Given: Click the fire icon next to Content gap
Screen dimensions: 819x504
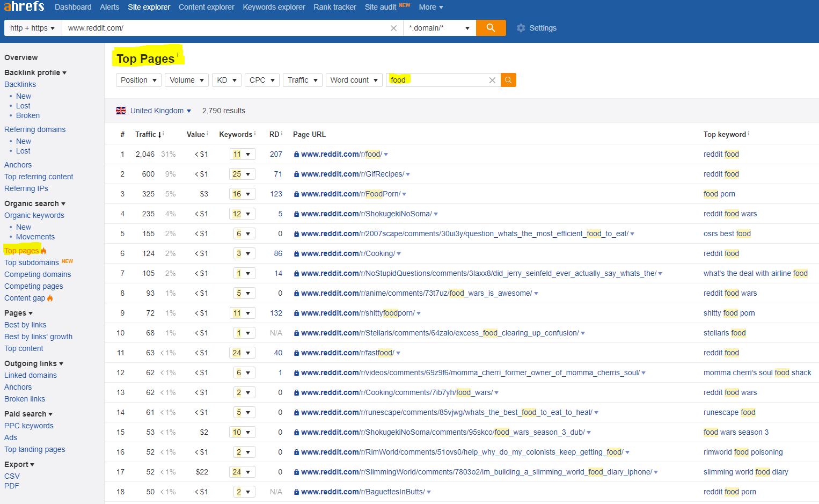Looking at the screenshot, I should [50, 298].
